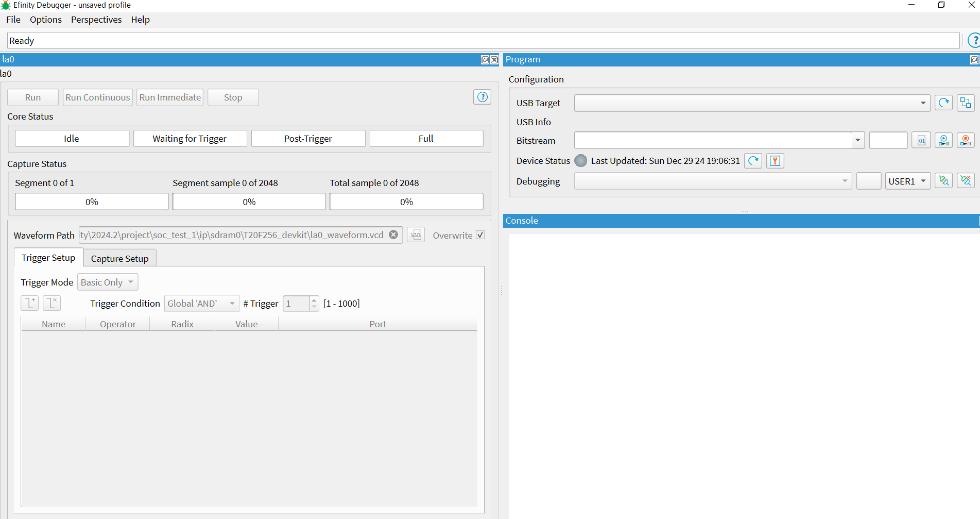Click the Full core status box
The height and width of the screenshot is (519, 980).
(426, 138)
